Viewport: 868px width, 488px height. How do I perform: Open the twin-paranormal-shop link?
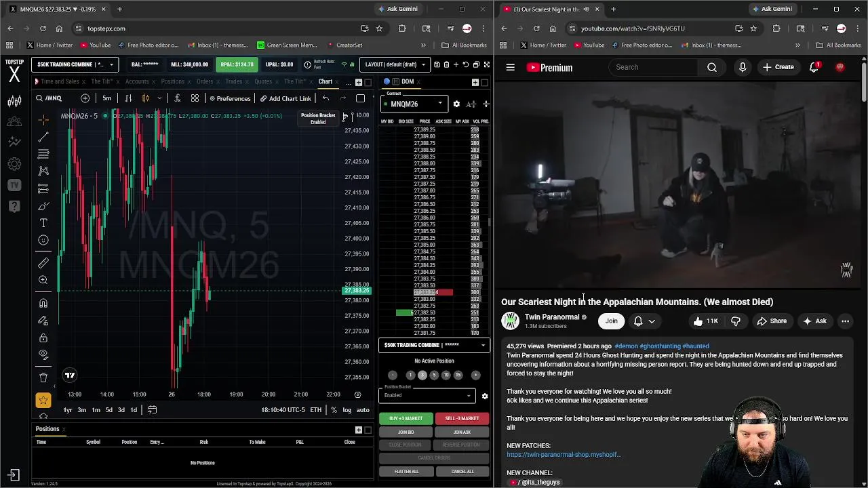tap(564, 455)
